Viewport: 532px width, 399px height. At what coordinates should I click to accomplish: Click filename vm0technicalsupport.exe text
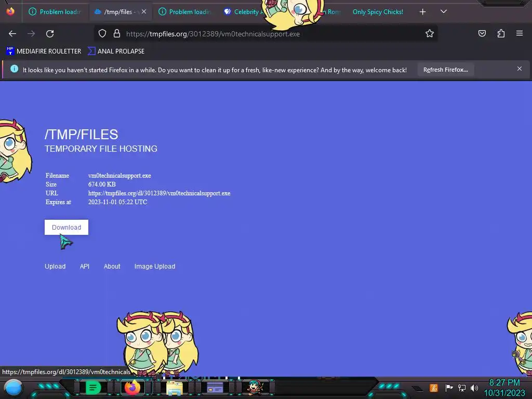119,176
